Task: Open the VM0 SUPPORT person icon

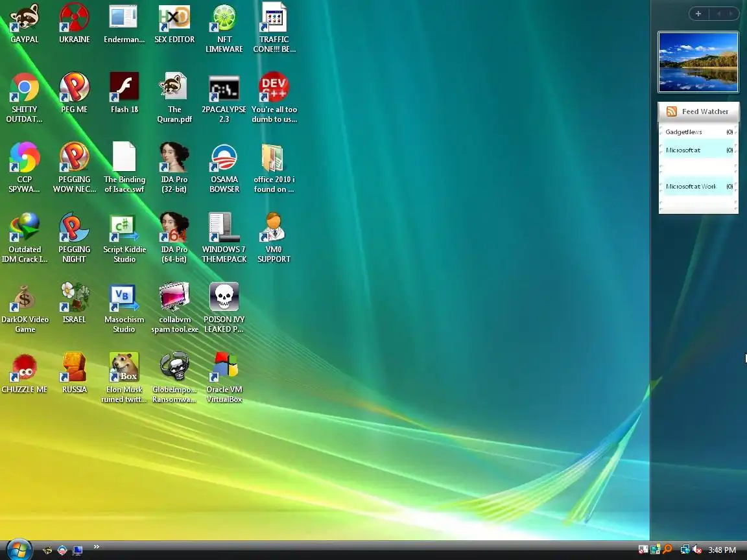Action: point(274,238)
